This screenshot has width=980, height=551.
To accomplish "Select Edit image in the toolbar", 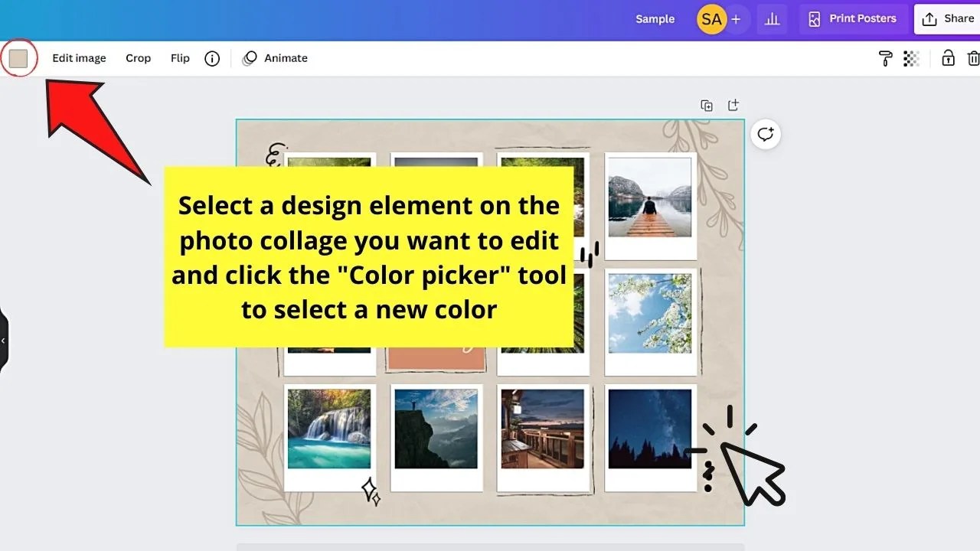I will point(79,58).
